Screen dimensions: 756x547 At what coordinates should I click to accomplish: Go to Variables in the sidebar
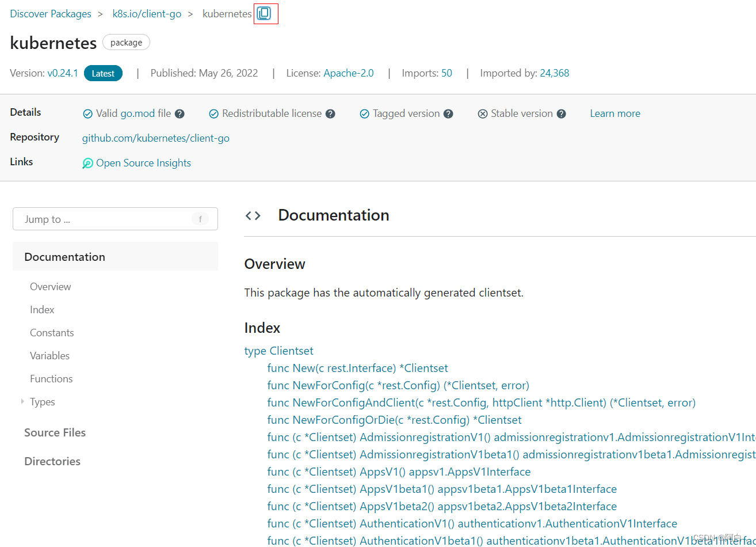click(x=49, y=356)
